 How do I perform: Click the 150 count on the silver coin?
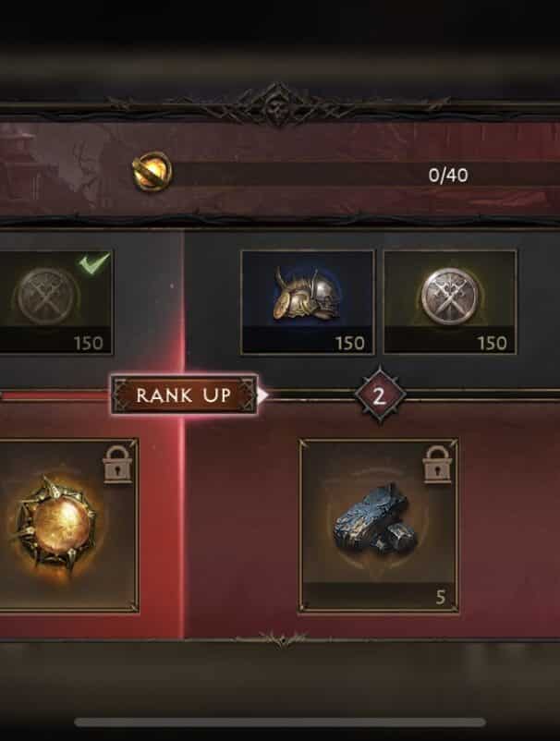click(493, 343)
